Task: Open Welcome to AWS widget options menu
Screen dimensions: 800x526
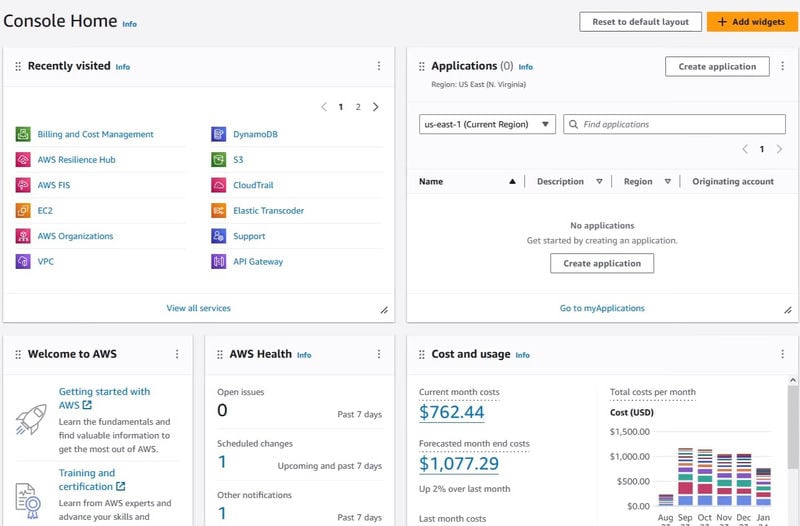Action: point(177,354)
